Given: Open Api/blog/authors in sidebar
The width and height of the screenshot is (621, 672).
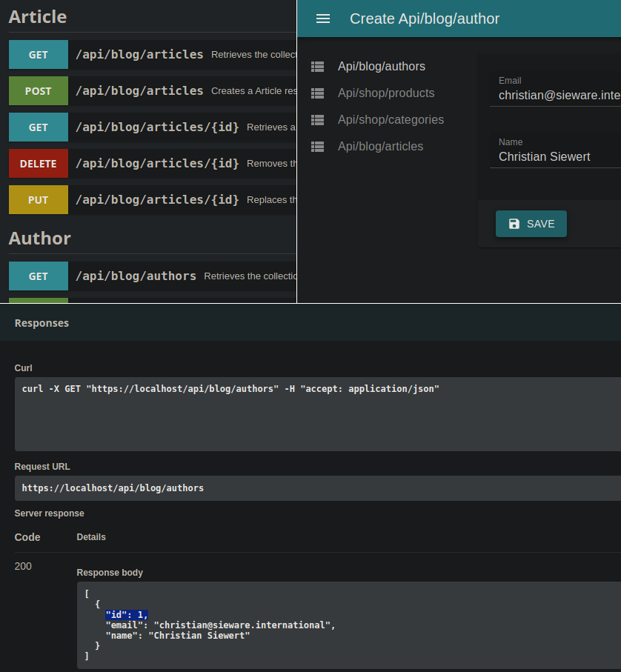Looking at the screenshot, I should pyautogui.click(x=381, y=67).
